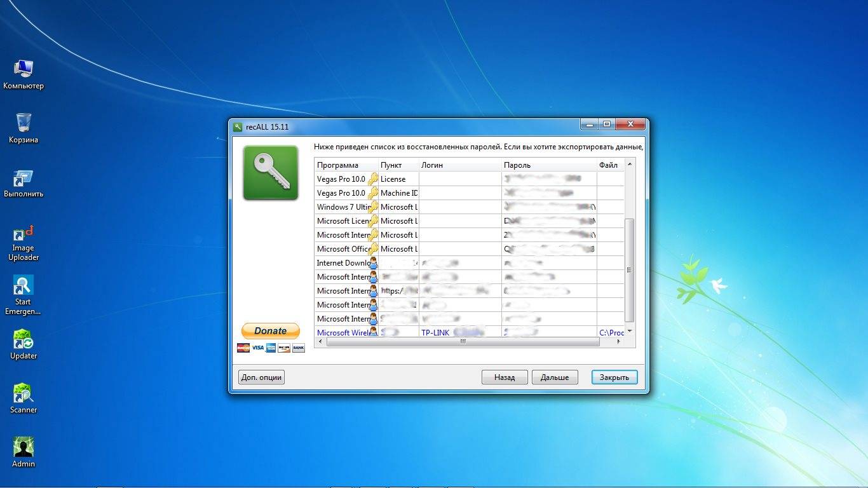Sort by the Программа column header
This screenshot has height=488, width=868.
coord(347,165)
